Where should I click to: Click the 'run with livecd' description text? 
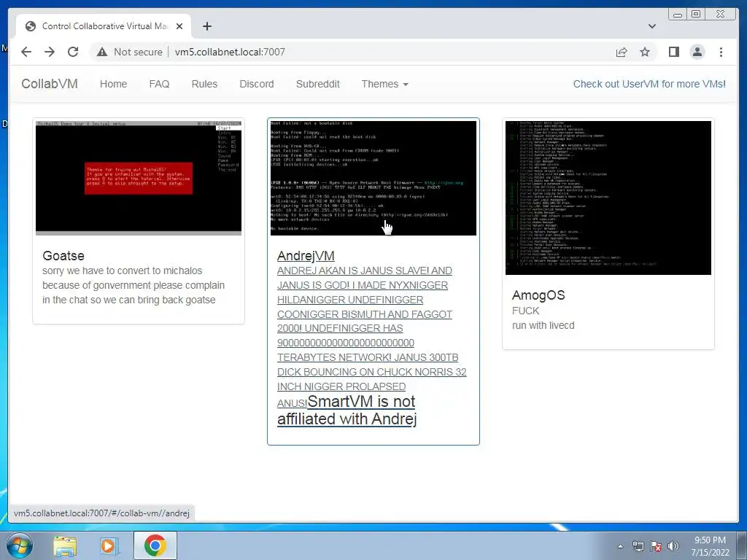[x=543, y=325]
